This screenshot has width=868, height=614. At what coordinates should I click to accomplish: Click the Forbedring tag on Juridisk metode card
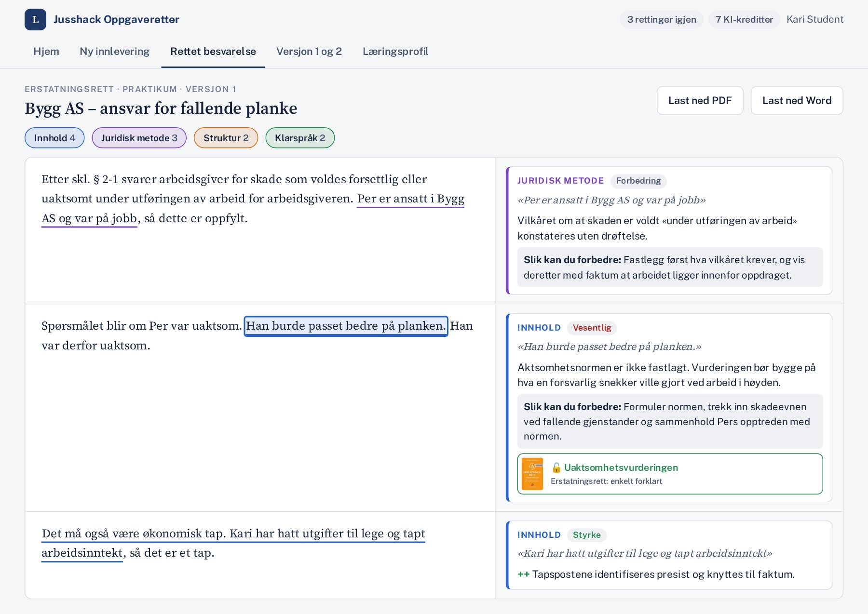click(x=638, y=181)
